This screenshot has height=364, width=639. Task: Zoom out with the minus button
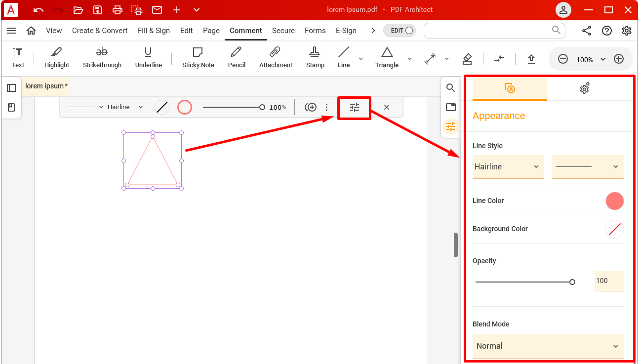point(563,59)
